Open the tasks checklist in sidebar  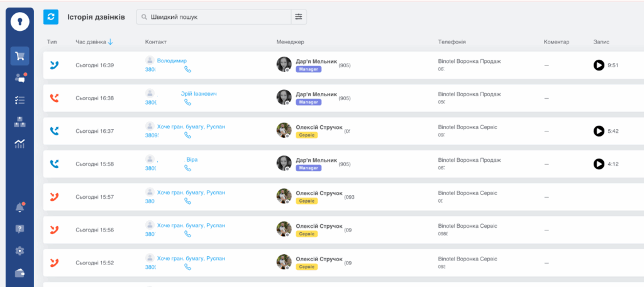[19, 100]
